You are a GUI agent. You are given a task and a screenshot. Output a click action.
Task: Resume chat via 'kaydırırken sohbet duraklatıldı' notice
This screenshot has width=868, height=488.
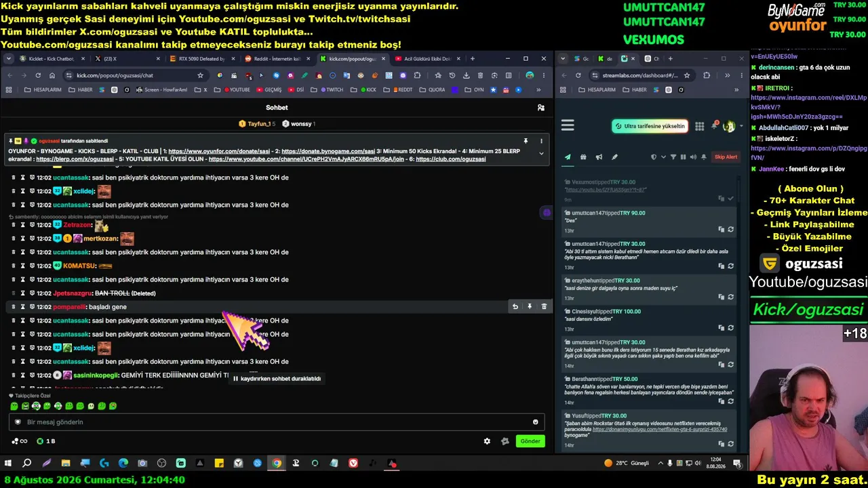point(277,379)
